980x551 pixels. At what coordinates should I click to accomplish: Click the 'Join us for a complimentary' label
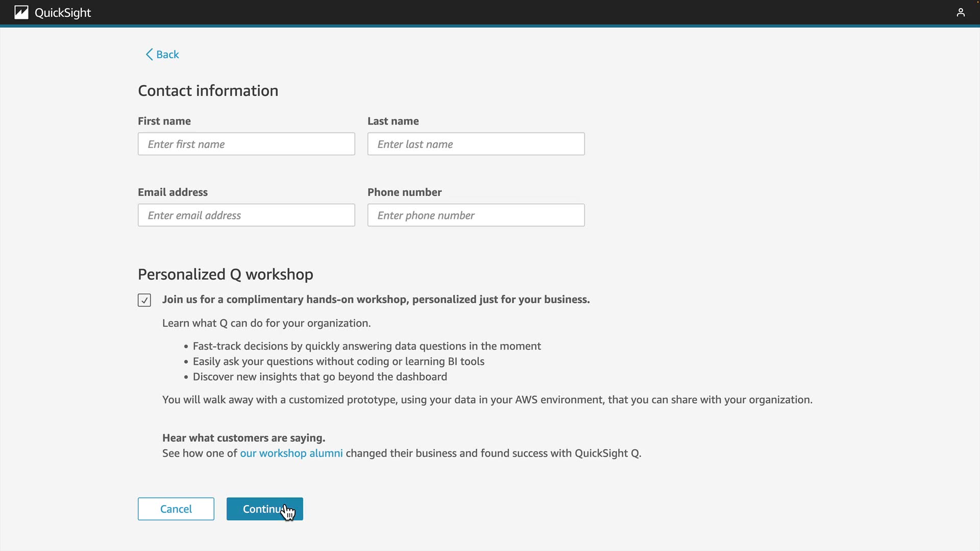point(376,299)
